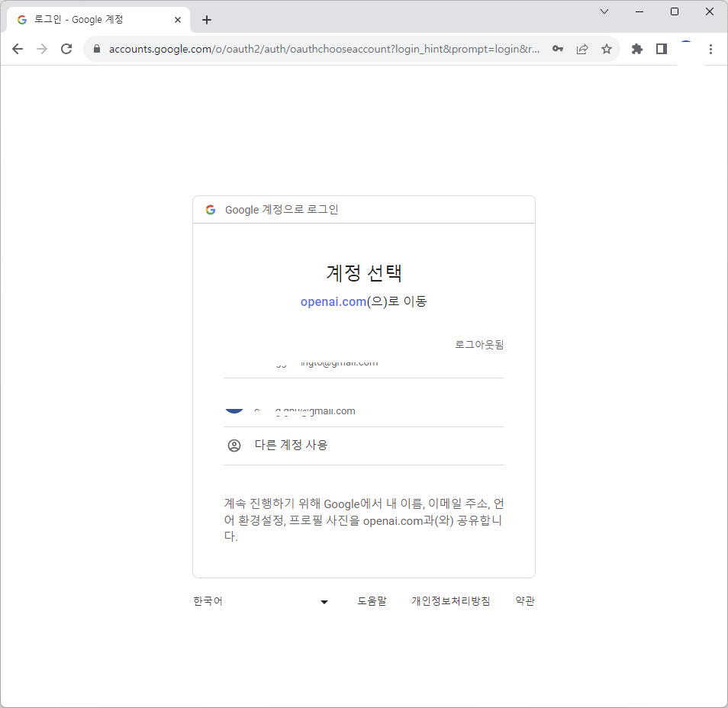Screen dimensions: 728x708
Task: Select the 로그인 - Google 계정 tab
Action: (x=98, y=20)
